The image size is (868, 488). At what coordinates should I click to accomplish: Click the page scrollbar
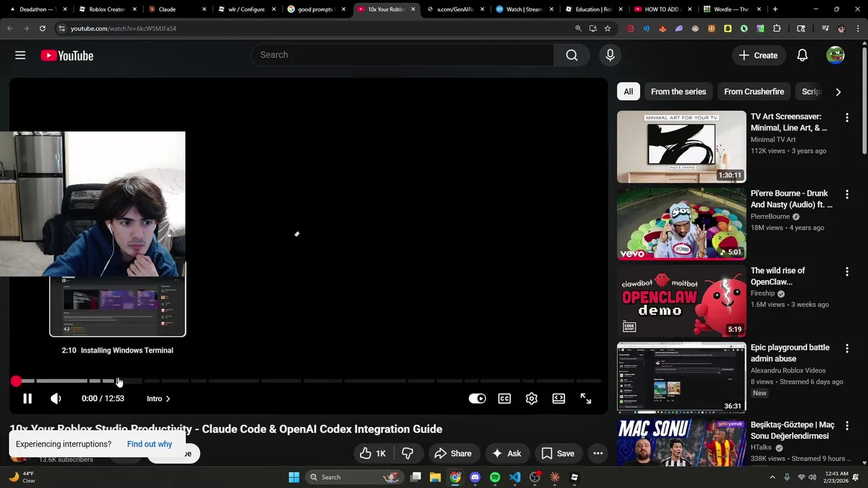click(864, 102)
